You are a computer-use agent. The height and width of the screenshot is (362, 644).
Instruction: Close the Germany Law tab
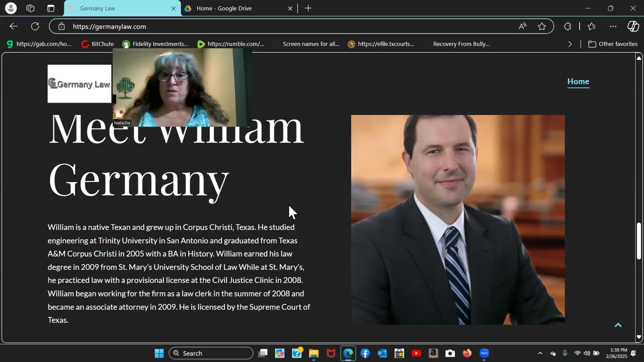coord(174,8)
